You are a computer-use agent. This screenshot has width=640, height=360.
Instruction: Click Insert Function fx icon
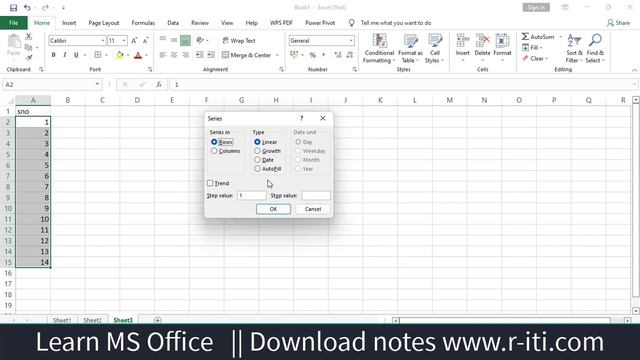pyautogui.click(x=159, y=84)
